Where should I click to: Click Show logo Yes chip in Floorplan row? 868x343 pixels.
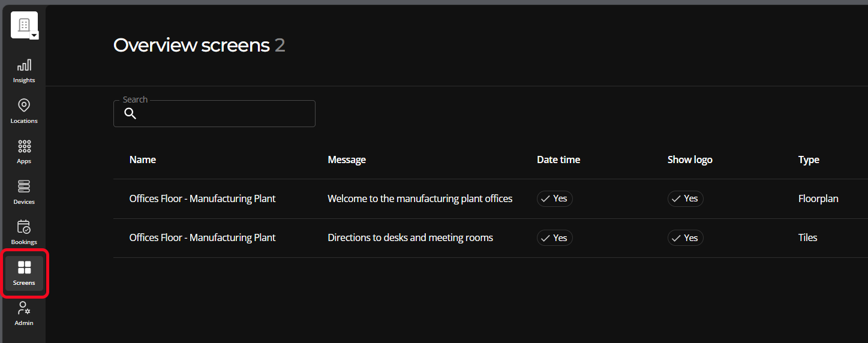(x=686, y=198)
